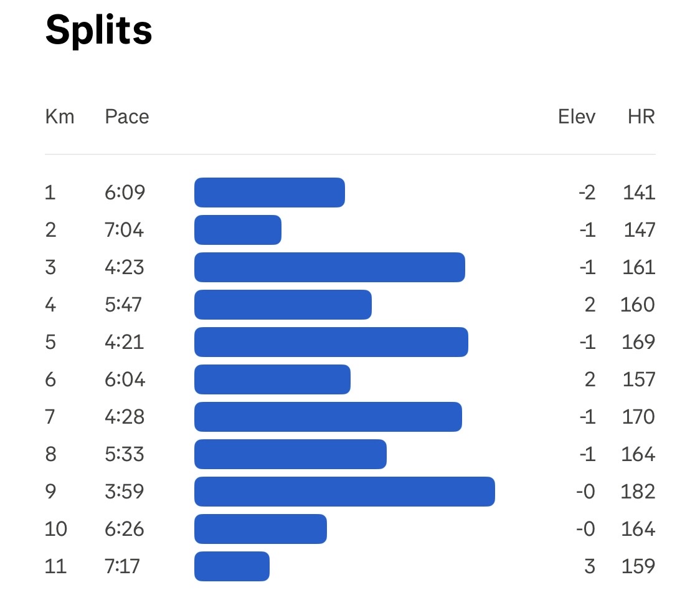The image size is (700, 605).
Task: Select the bar next to the 5:33 pace
Action: [x=290, y=454]
